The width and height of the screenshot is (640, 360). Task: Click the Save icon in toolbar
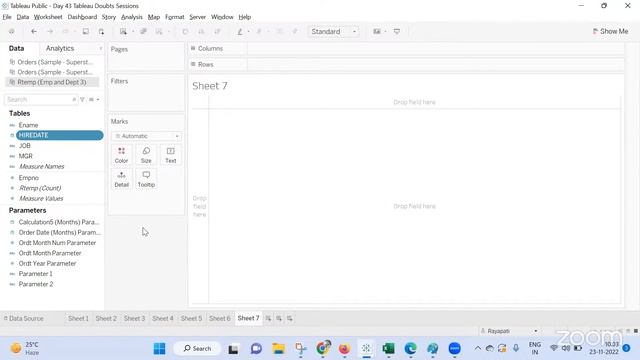point(85,31)
